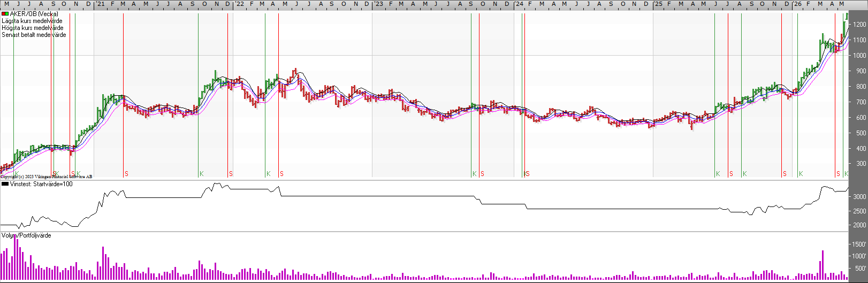Click the '25 year label on time axis
The height and width of the screenshot is (283, 868).
point(658,4)
